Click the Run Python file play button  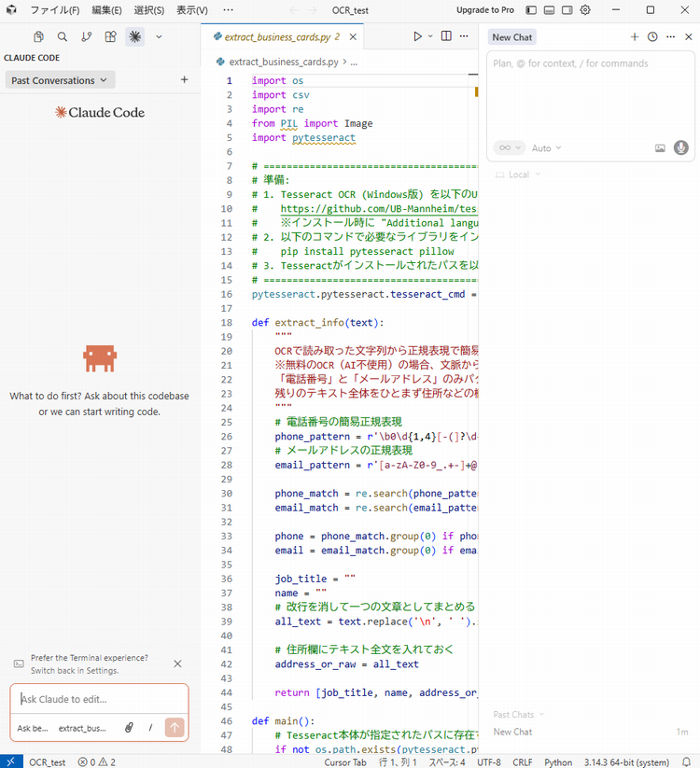417,36
